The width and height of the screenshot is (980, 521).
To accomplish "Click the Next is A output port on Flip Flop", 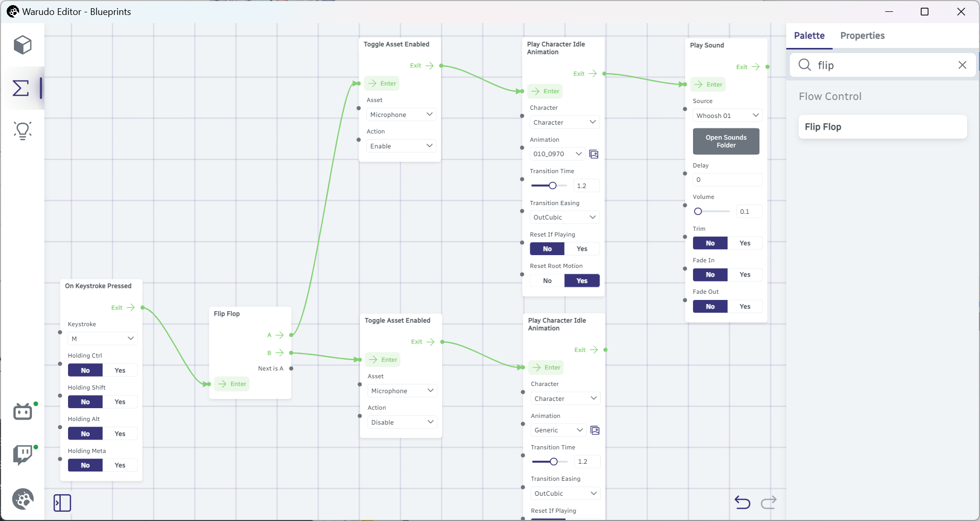I will 291,368.
